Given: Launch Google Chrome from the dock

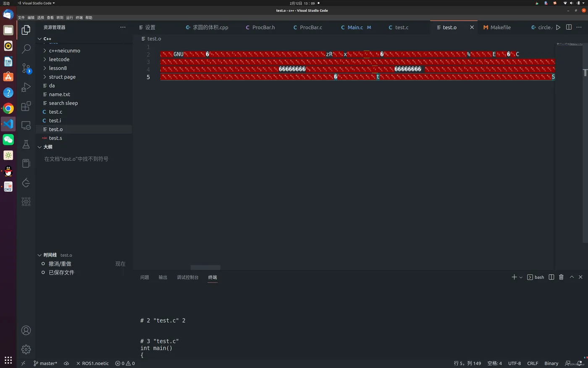Looking at the screenshot, I should tap(8, 109).
